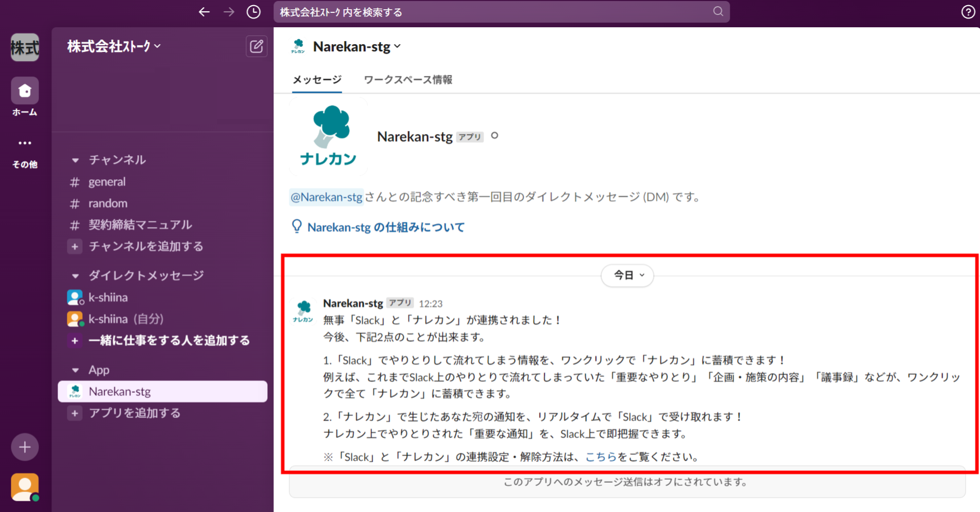
Task: Click the plus icon beside アプリを追加する
Action: (x=75, y=413)
